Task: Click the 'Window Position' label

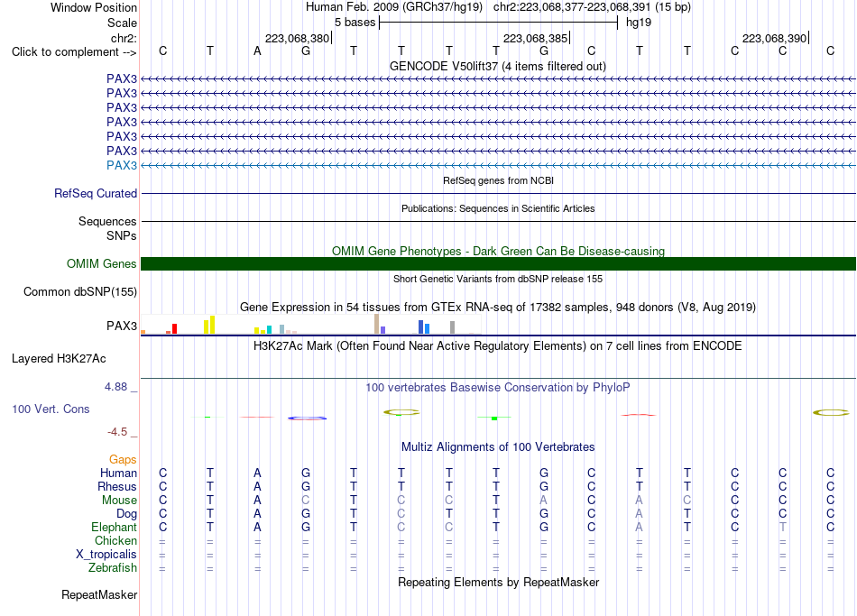Action: pyautogui.click(x=94, y=7)
